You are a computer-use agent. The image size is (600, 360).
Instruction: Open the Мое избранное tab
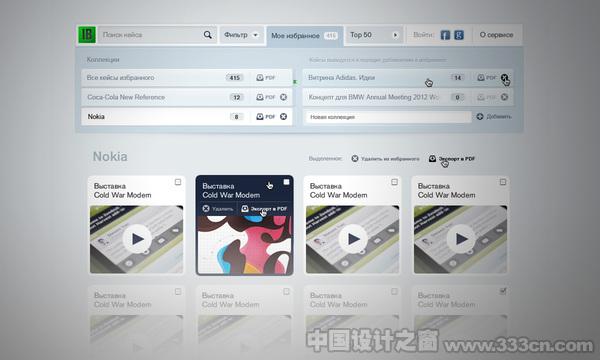click(305, 36)
